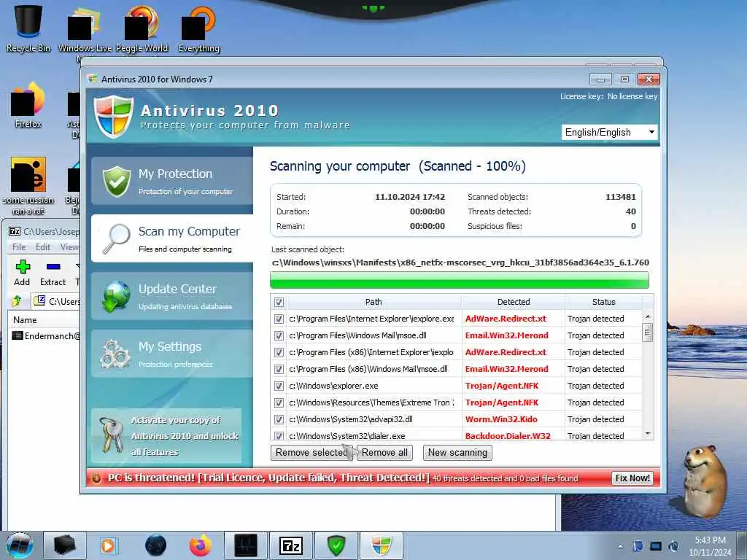Viewport: 747px width, 560px height.
Task: Uncheck the Program Files (x86) Internet Explorer row
Action: coord(279,352)
